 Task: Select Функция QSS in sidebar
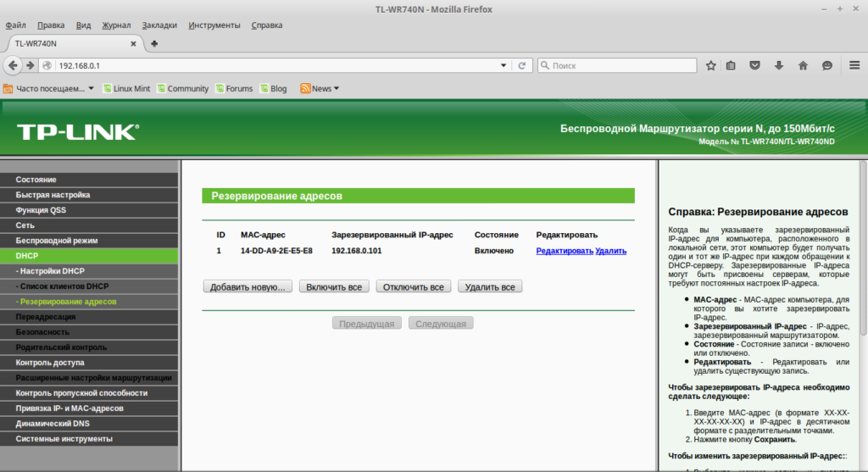click(x=89, y=209)
